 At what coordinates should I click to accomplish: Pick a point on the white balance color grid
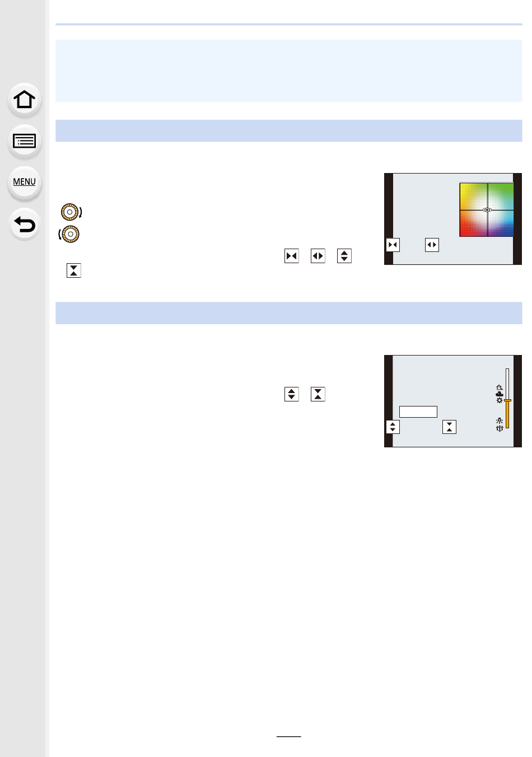click(x=487, y=209)
